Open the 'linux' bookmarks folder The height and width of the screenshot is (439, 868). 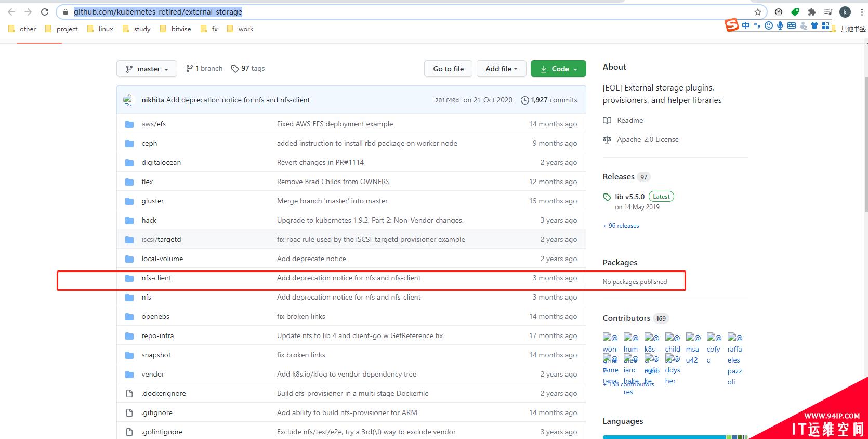[100, 29]
